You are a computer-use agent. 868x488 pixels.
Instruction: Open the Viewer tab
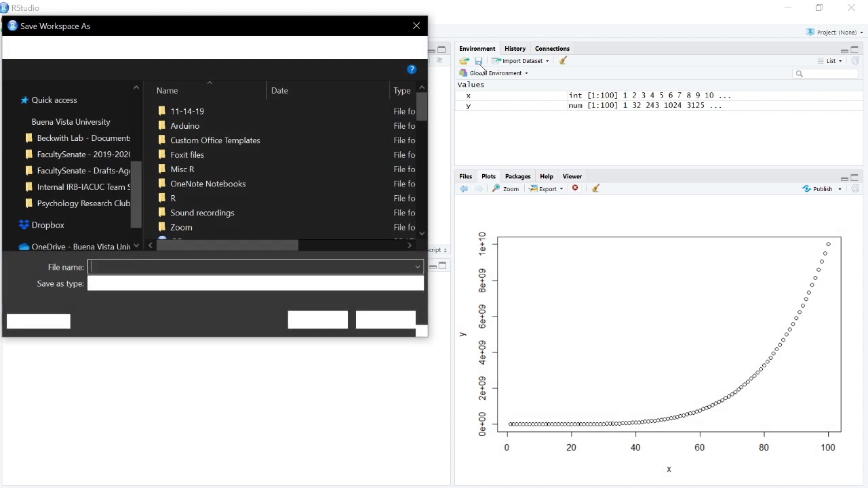tap(572, 177)
